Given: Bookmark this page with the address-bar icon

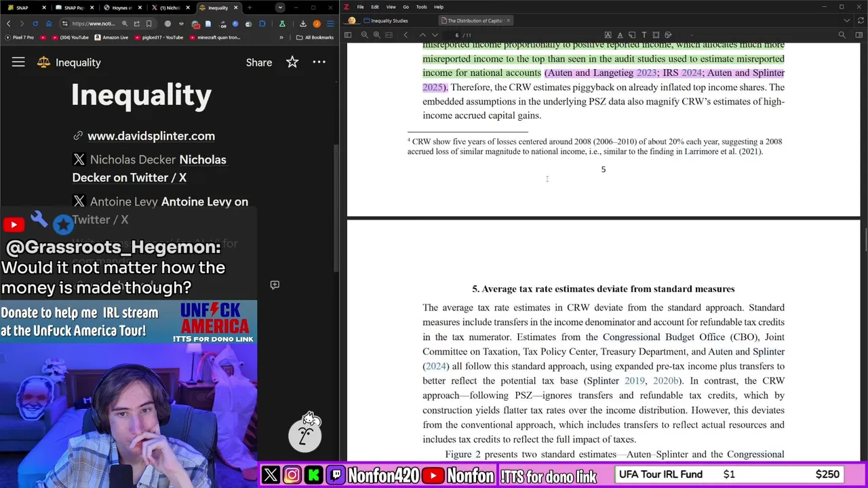Looking at the screenshot, I should 149,24.
